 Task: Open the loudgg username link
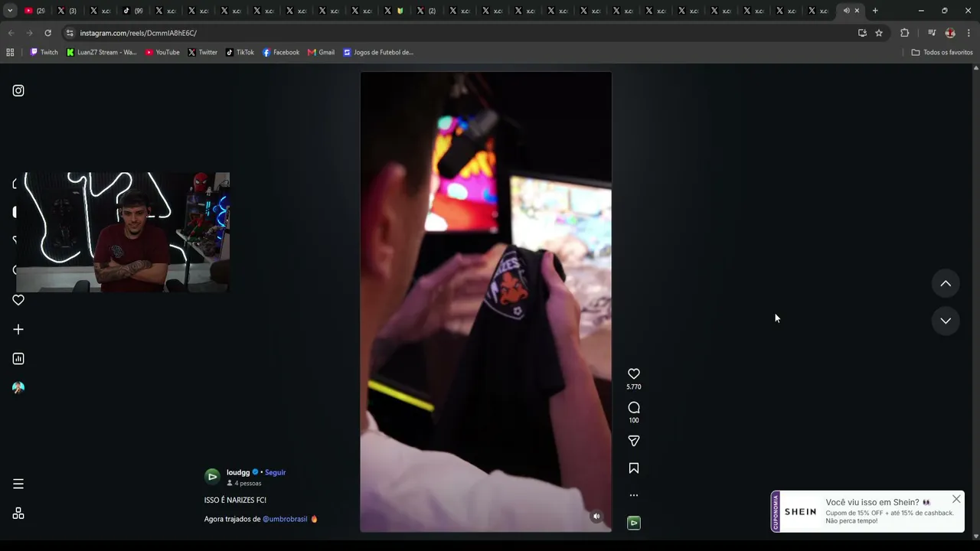[x=238, y=472]
